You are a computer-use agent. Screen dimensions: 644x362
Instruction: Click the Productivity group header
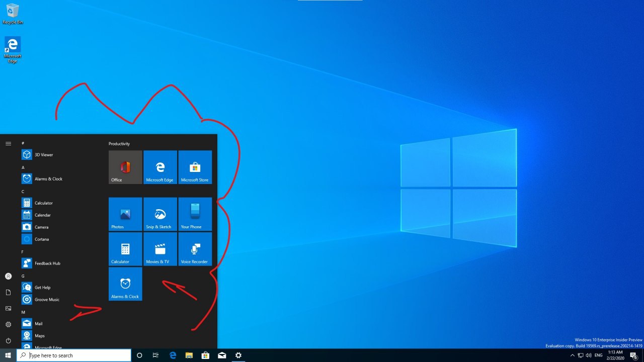(119, 144)
